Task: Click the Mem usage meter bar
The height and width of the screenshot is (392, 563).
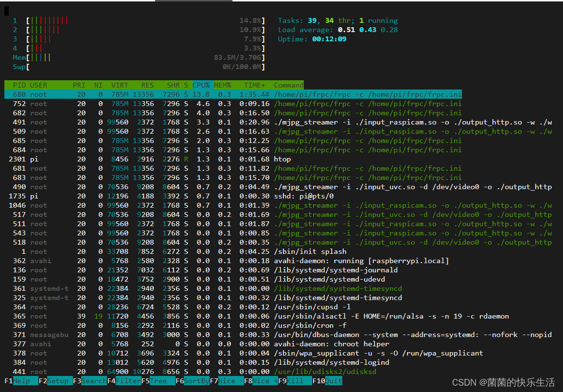Action: pos(145,57)
